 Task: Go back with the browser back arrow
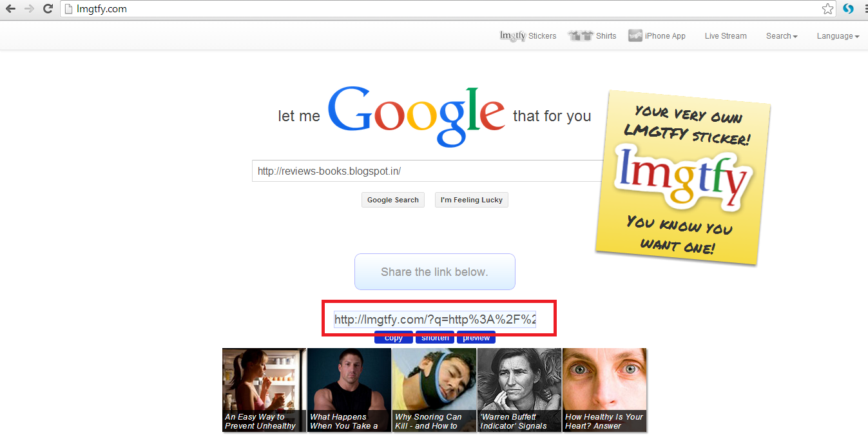pyautogui.click(x=10, y=9)
